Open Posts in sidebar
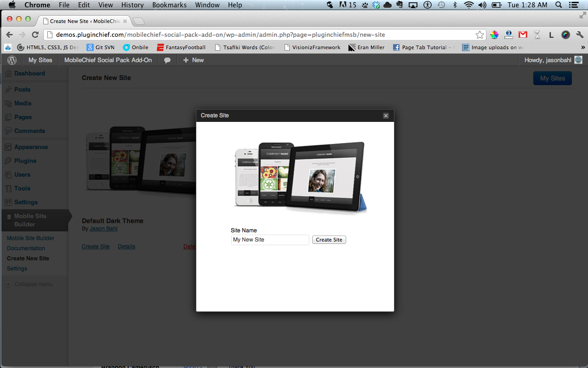This screenshot has width=588, height=368. 22,90
